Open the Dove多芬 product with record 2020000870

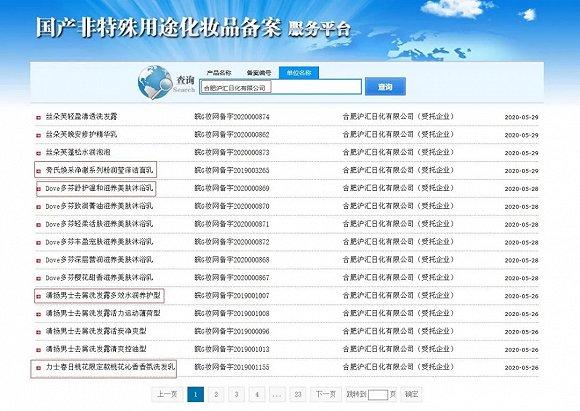99,206
